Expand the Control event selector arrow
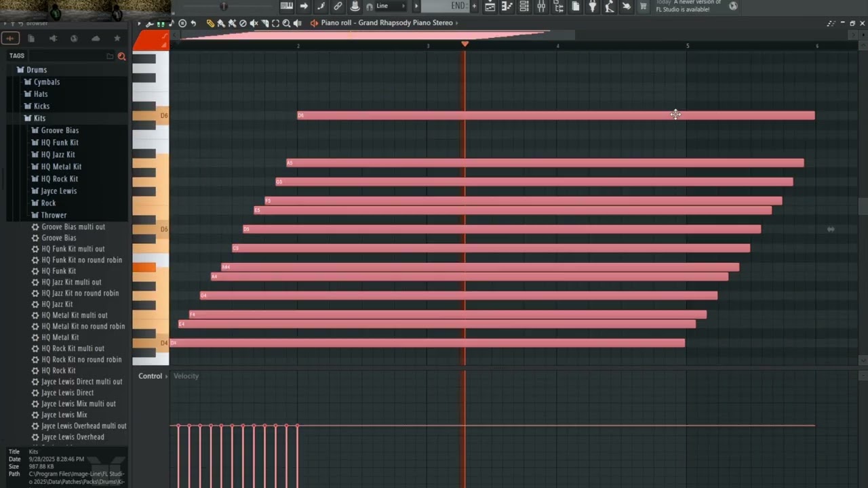Viewport: 868px width, 488px height. pos(166,376)
